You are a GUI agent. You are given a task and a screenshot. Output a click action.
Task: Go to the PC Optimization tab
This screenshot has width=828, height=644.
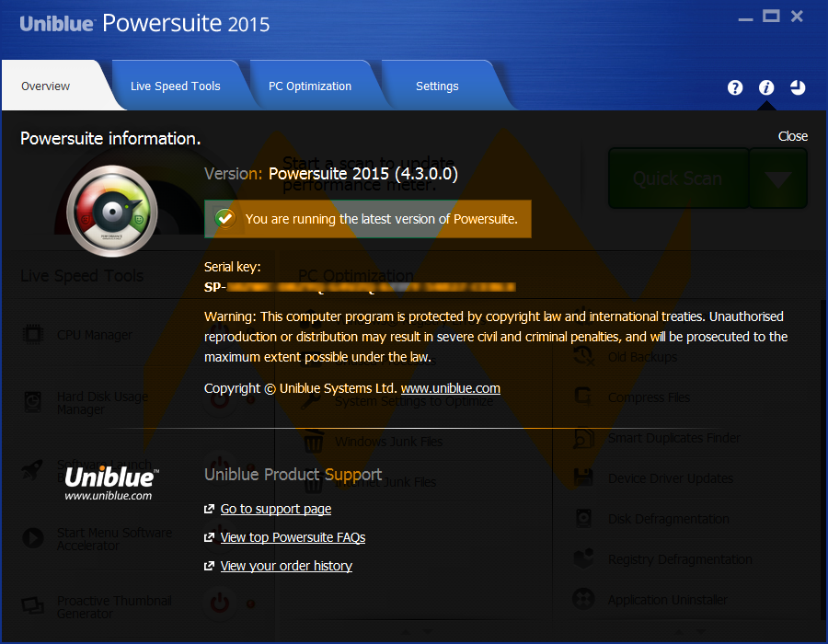coord(310,86)
